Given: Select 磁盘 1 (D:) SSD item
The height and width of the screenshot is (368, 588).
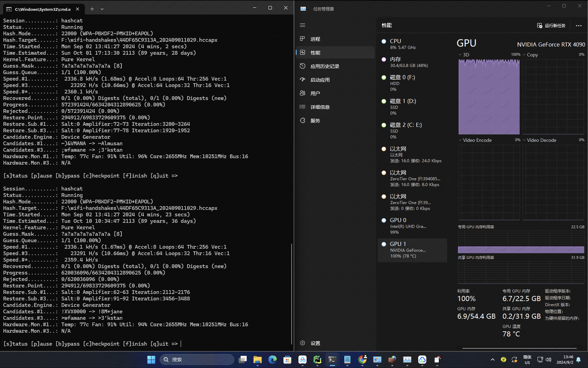Looking at the screenshot, I should click(412, 107).
